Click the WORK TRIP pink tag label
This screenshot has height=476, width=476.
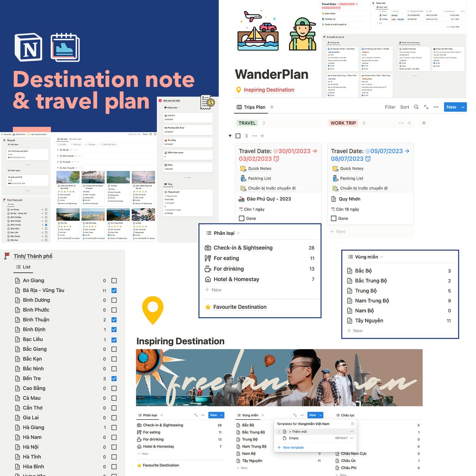(x=343, y=123)
